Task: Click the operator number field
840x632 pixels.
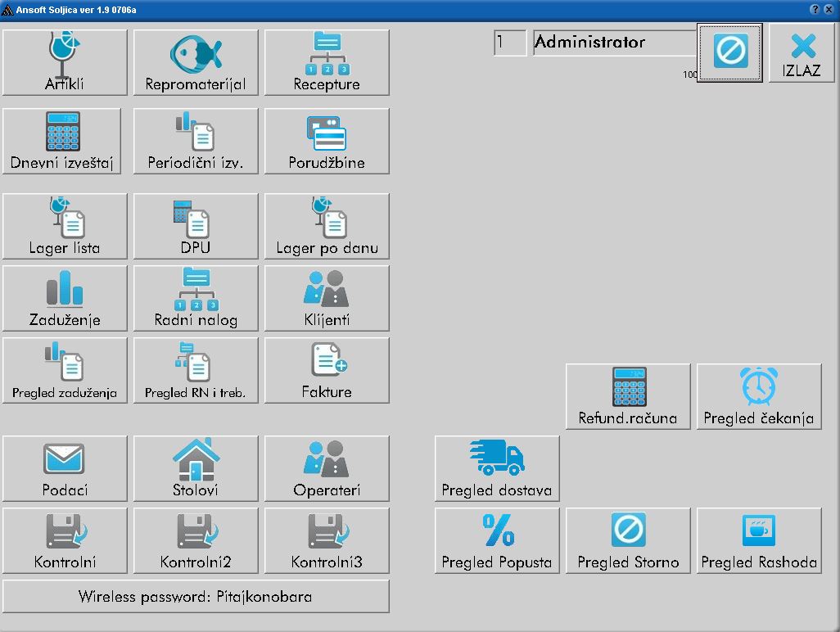Action: click(510, 43)
